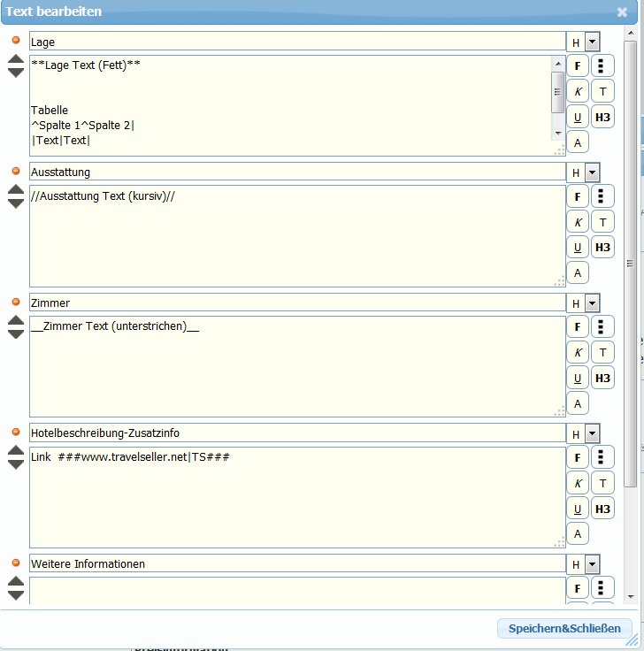Screen dimensions: 644x651
Task: Insert H3 heading in Hotelbeschreibung-Zusatzinfo section
Action: [602, 509]
